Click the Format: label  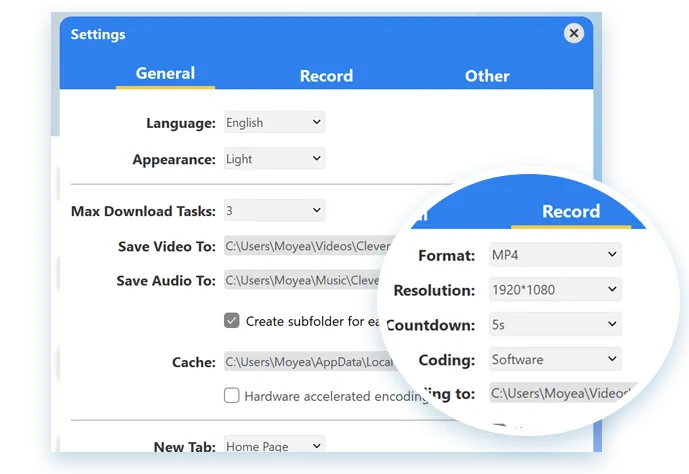(x=447, y=256)
